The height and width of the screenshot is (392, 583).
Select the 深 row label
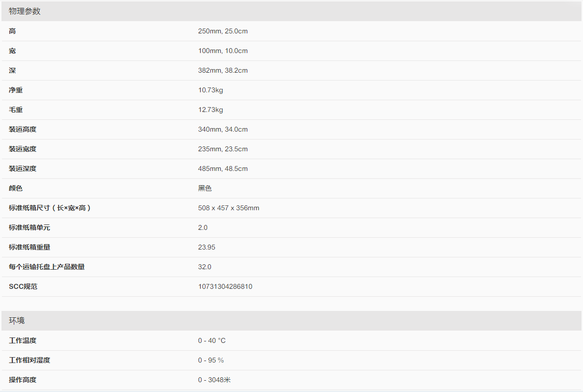pos(12,71)
